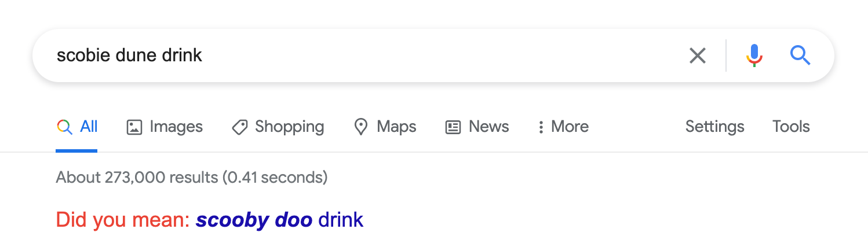Viewport: 868px width, 251px height.
Task: Click the three-dot icon beside More
Action: [541, 127]
